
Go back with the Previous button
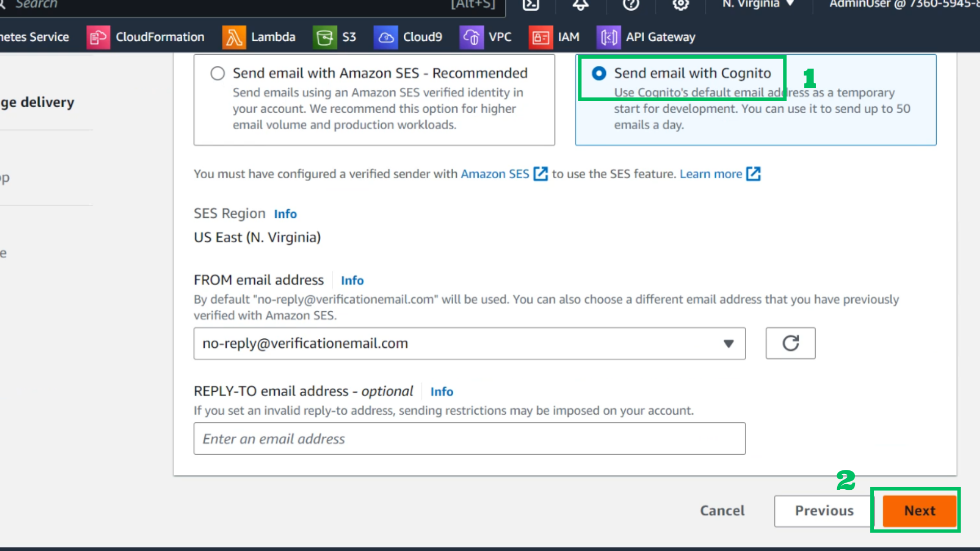pos(824,511)
